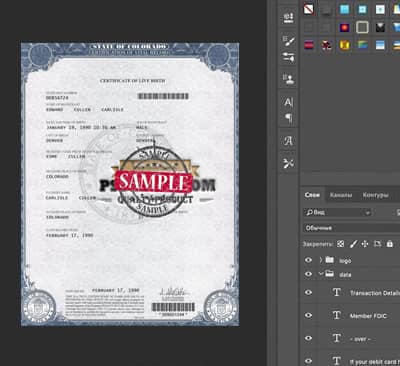Select the '- over -' text layer thumbnail

pyautogui.click(x=337, y=338)
